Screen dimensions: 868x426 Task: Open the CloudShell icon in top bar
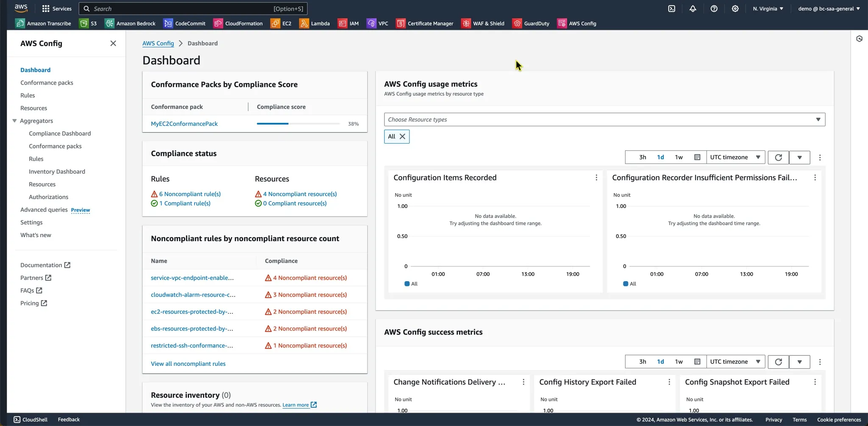672,8
